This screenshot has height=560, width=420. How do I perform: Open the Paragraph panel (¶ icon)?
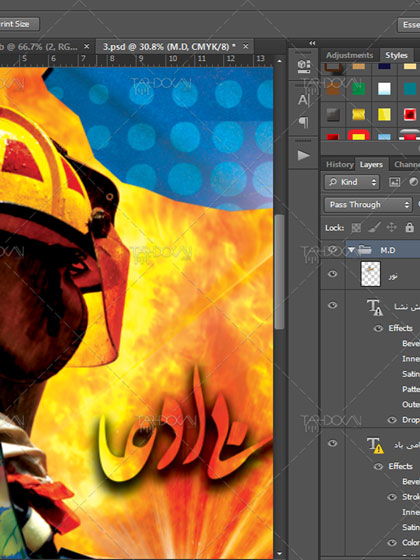pos(304,122)
